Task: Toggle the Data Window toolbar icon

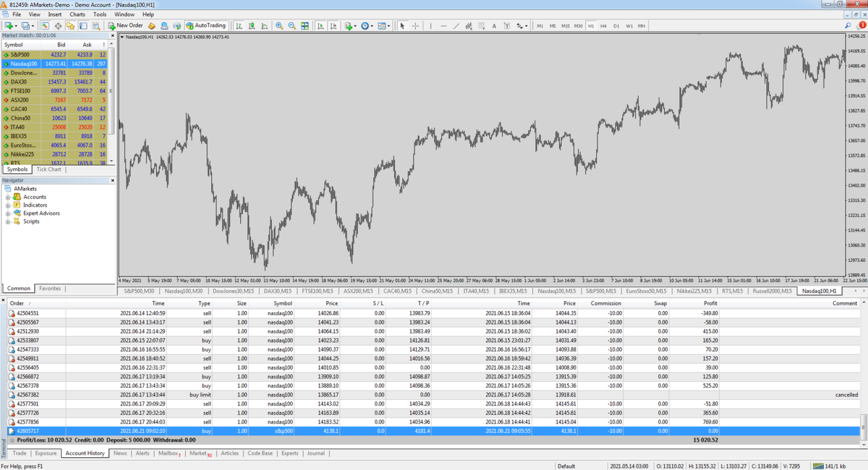Action: [x=58, y=26]
